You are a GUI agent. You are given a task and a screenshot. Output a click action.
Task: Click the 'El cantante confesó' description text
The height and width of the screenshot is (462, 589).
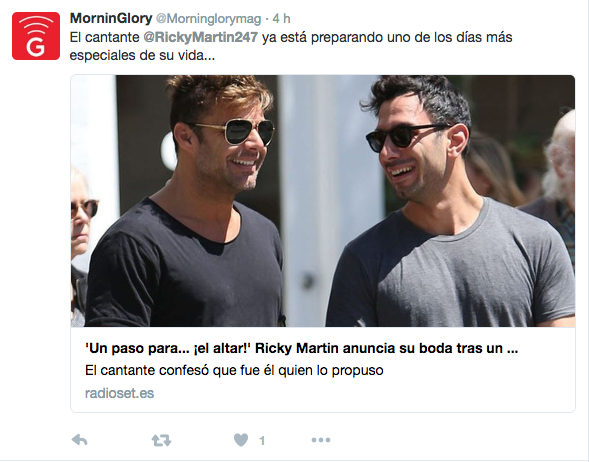[x=234, y=370]
